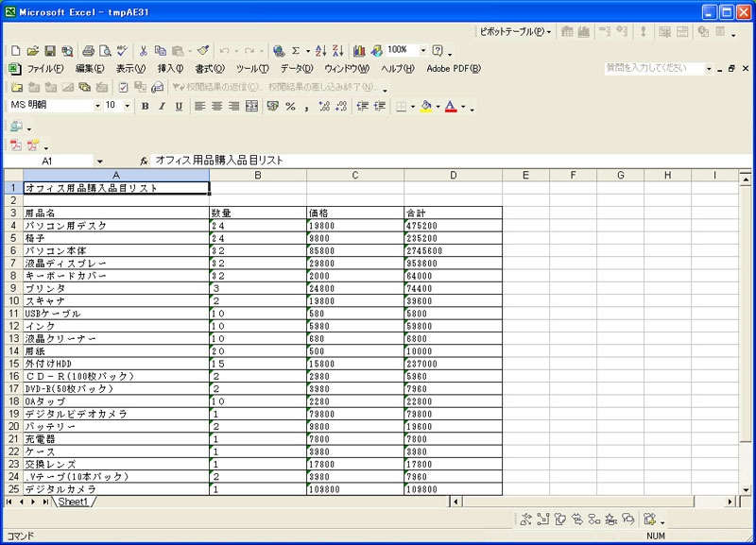756x545 pixels.
Task: Apply the yellow fill color bucket
Action: pyautogui.click(x=426, y=106)
